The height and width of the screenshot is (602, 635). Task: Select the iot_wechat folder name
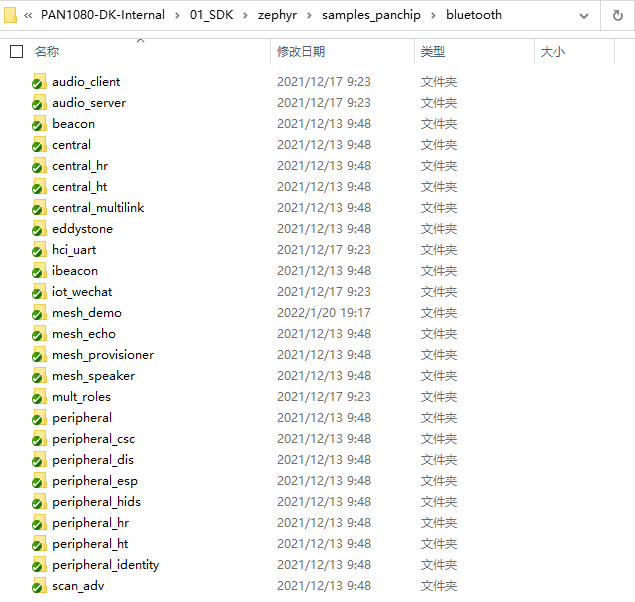pos(82,291)
